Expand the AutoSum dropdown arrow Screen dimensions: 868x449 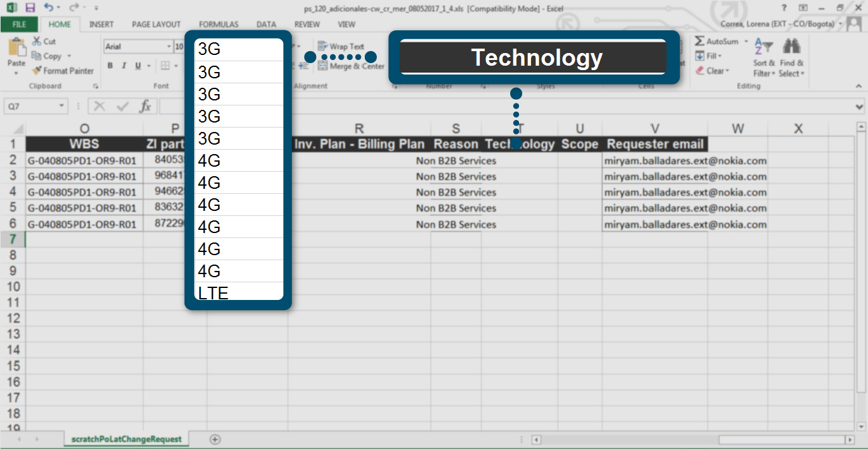(x=746, y=41)
